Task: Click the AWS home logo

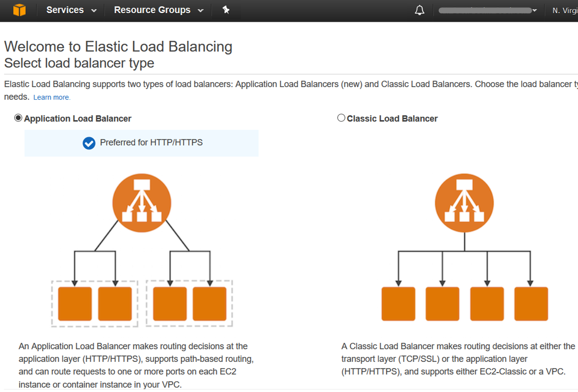Action: [x=19, y=10]
